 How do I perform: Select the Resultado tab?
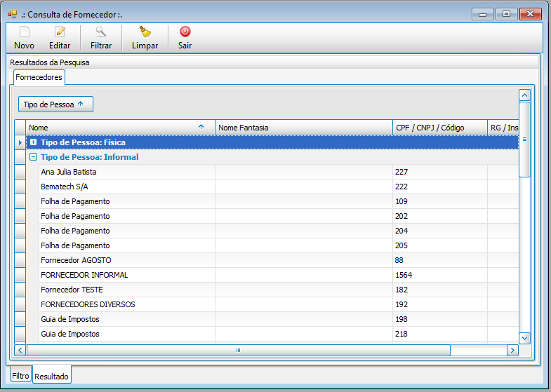point(52,376)
